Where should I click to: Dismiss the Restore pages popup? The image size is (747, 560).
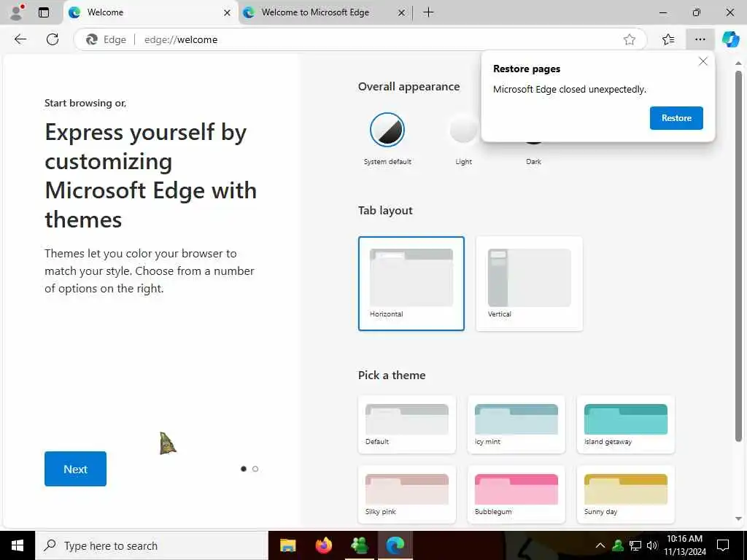pyautogui.click(x=703, y=61)
